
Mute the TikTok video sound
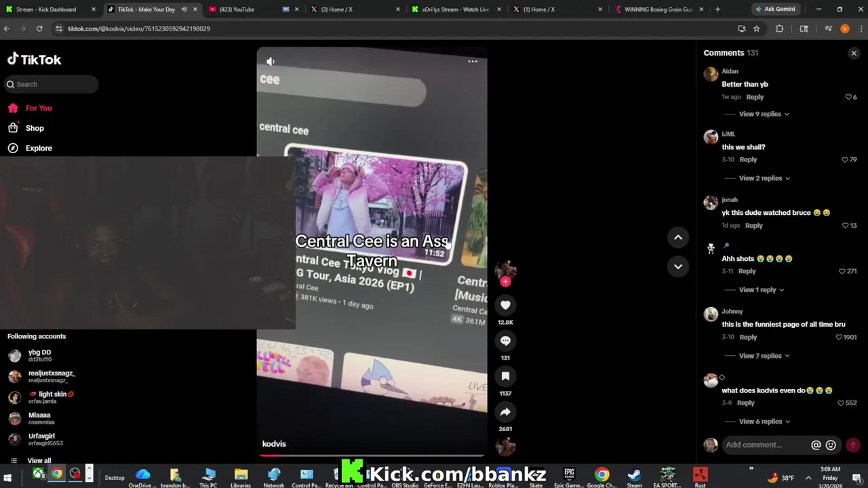click(x=271, y=62)
